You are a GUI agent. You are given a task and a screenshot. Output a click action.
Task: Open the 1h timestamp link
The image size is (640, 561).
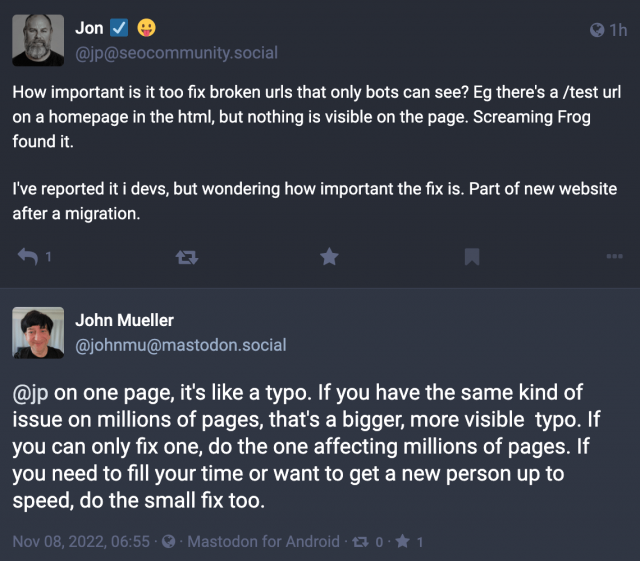[x=618, y=31]
